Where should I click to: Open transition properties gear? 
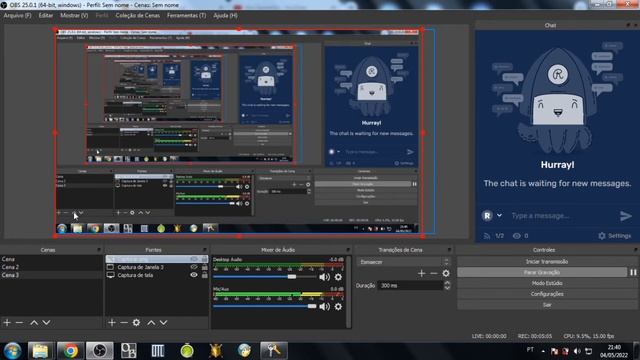[x=446, y=273]
